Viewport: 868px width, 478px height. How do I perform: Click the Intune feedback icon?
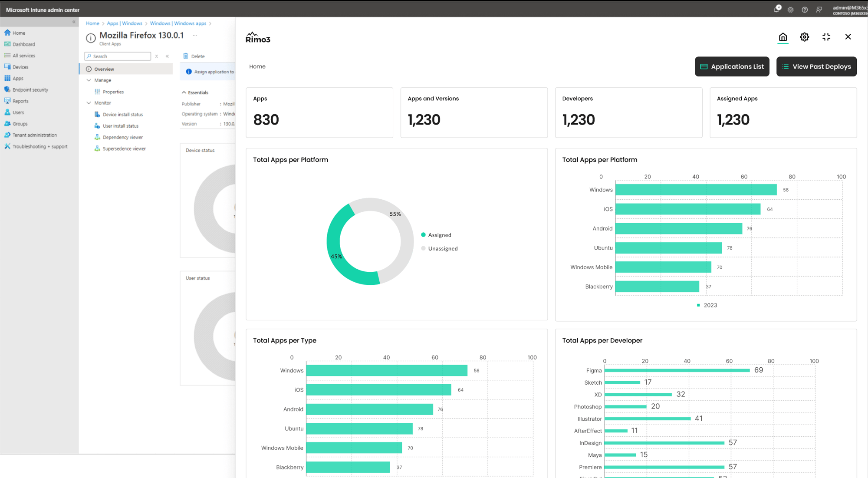pos(819,10)
